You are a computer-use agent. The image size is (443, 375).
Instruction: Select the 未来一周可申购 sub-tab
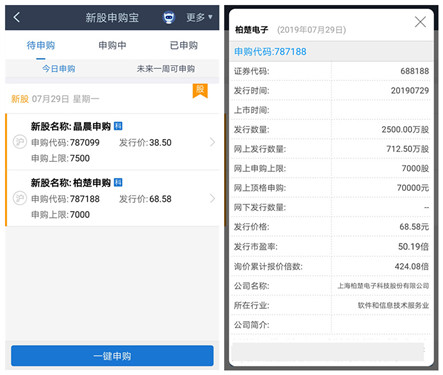point(166,69)
